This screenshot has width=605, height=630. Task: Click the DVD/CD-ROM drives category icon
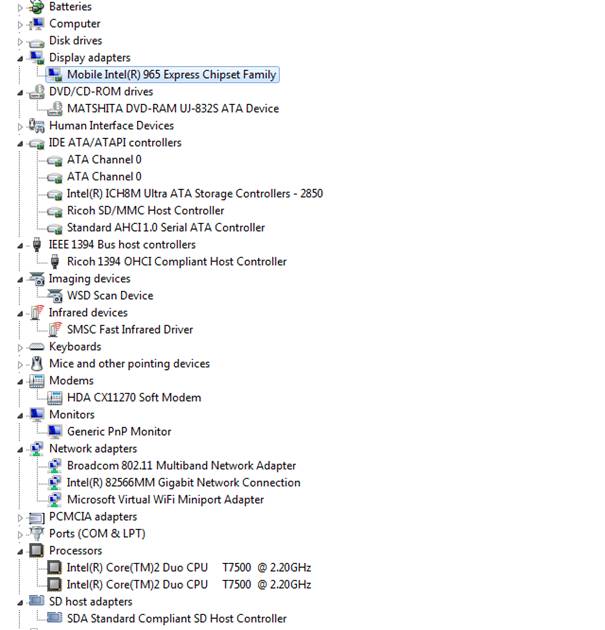[37, 92]
